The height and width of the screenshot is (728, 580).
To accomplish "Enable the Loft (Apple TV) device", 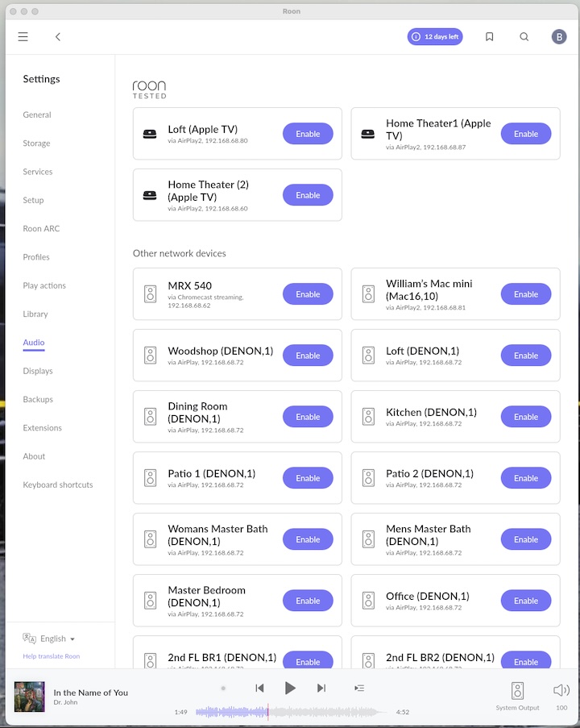I will click(x=308, y=134).
